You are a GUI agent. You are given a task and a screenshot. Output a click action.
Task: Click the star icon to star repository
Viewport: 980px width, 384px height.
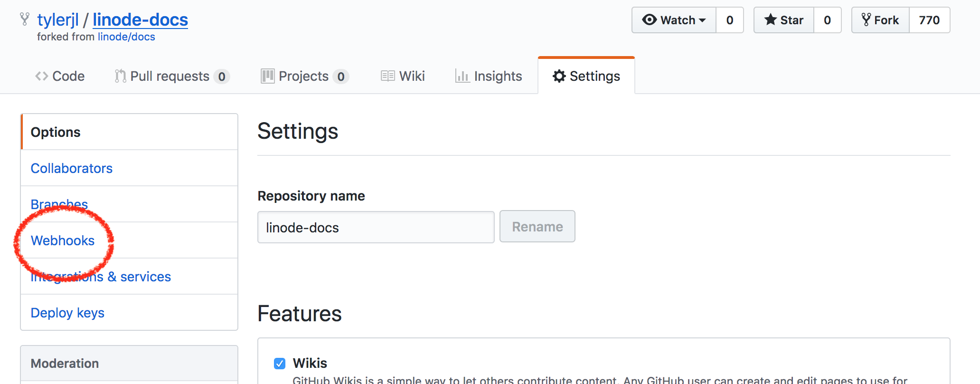770,20
